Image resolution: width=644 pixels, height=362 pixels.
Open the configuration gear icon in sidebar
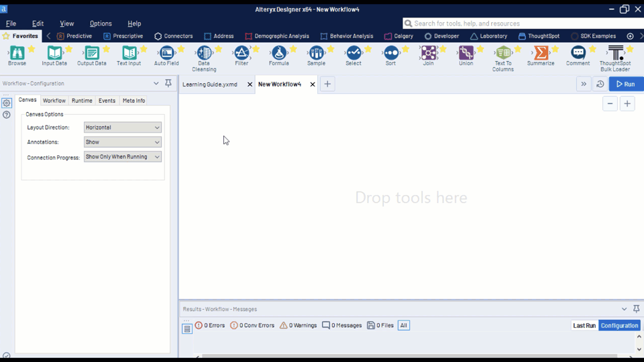7,103
